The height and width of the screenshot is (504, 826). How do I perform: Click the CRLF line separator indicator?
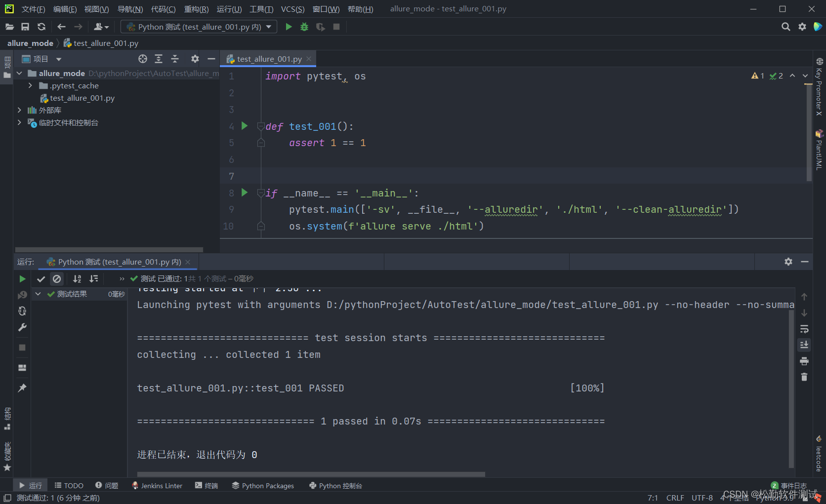[x=675, y=498]
